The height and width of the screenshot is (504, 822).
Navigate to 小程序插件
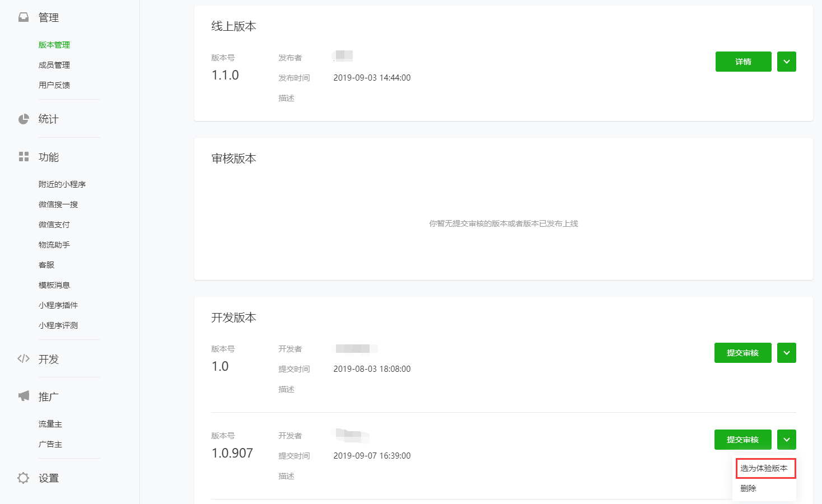(x=58, y=305)
